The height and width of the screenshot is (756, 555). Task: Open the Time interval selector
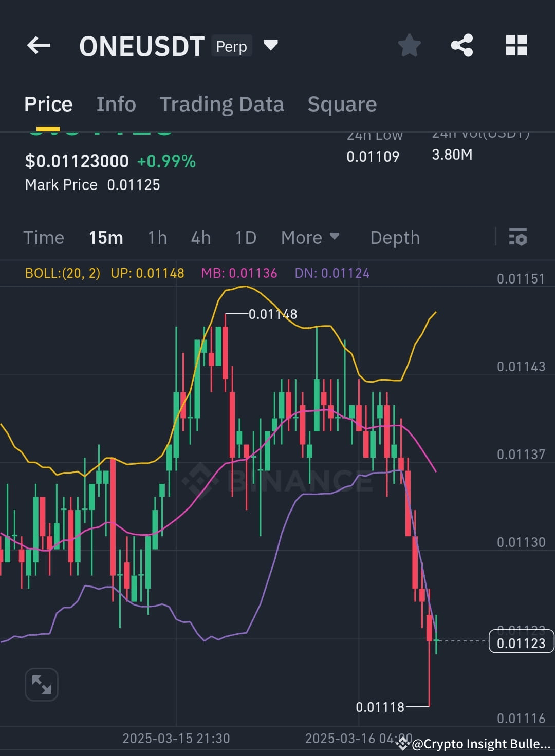[x=44, y=237]
